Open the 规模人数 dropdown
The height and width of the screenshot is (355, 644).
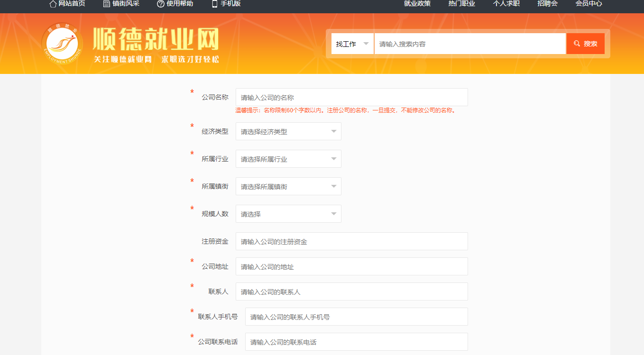point(288,214)
